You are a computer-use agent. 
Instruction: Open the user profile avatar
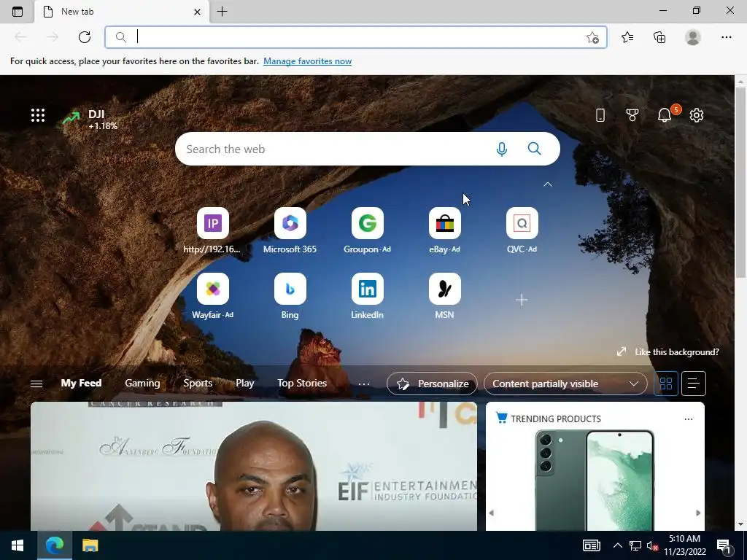[x=693, y=37]
